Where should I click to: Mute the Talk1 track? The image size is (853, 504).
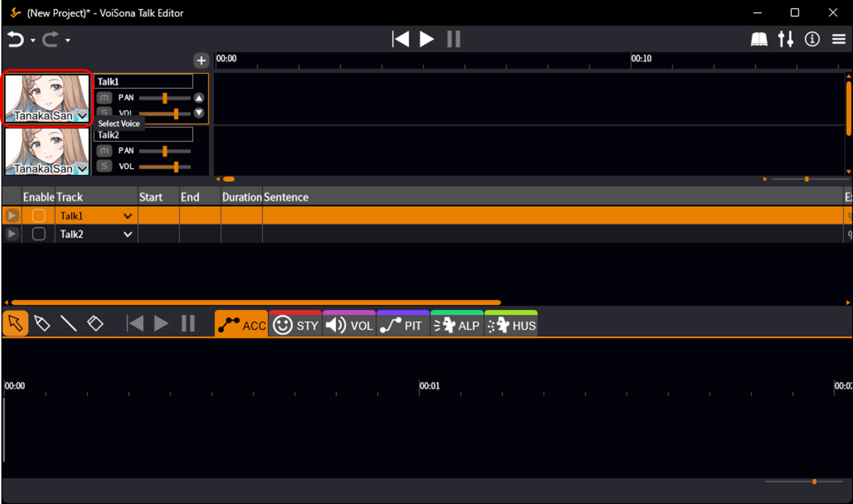click(104, 97)
